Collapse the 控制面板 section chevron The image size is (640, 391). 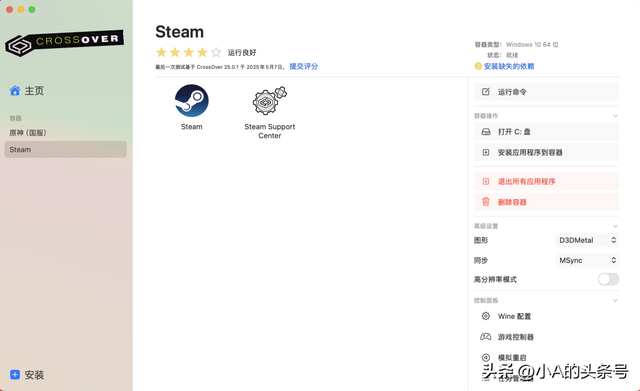[x=615, y=301]
